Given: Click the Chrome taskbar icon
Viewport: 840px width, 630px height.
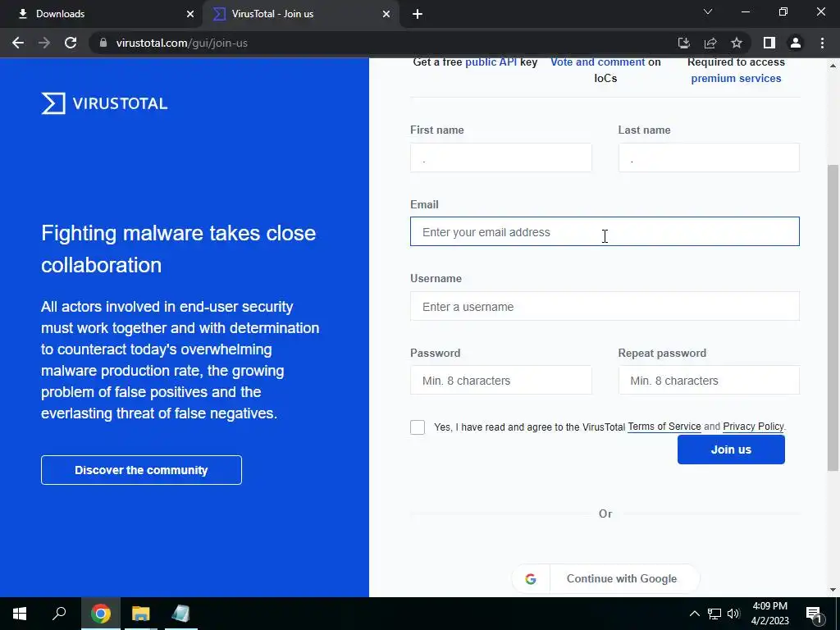Looking at the screenshot, I should coord(100,614).
